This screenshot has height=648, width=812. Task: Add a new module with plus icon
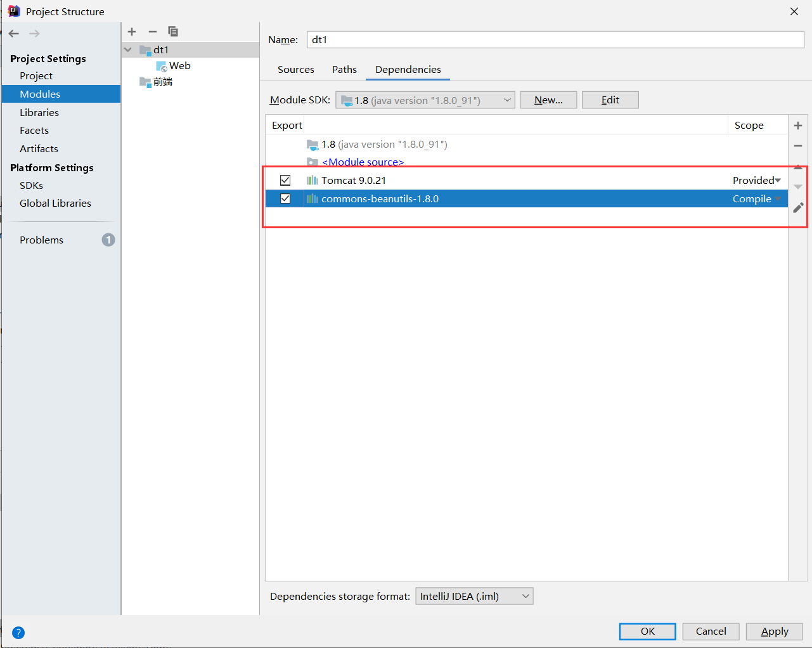pyautogui.click(x=132, y=32)
